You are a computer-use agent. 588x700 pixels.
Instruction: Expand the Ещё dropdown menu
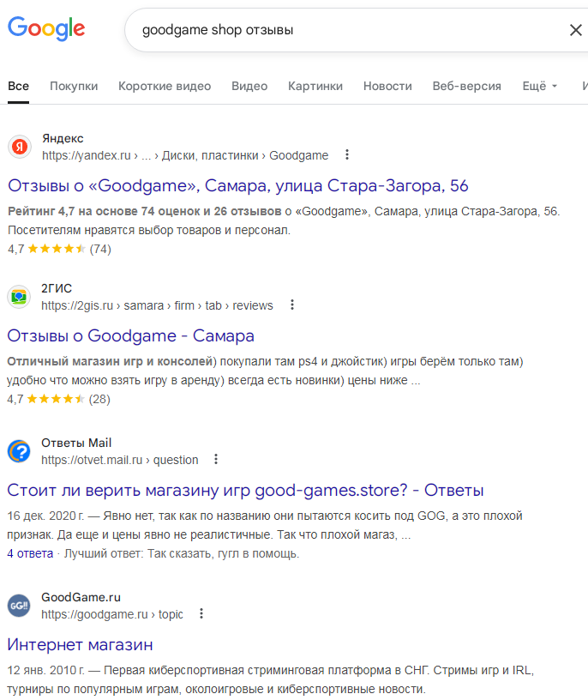point(540,86)
